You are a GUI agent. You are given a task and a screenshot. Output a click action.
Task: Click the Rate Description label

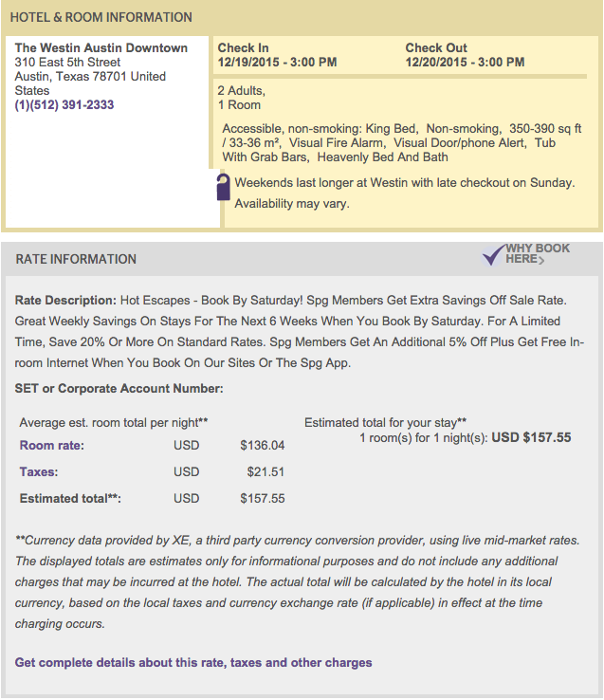[65, 301]
